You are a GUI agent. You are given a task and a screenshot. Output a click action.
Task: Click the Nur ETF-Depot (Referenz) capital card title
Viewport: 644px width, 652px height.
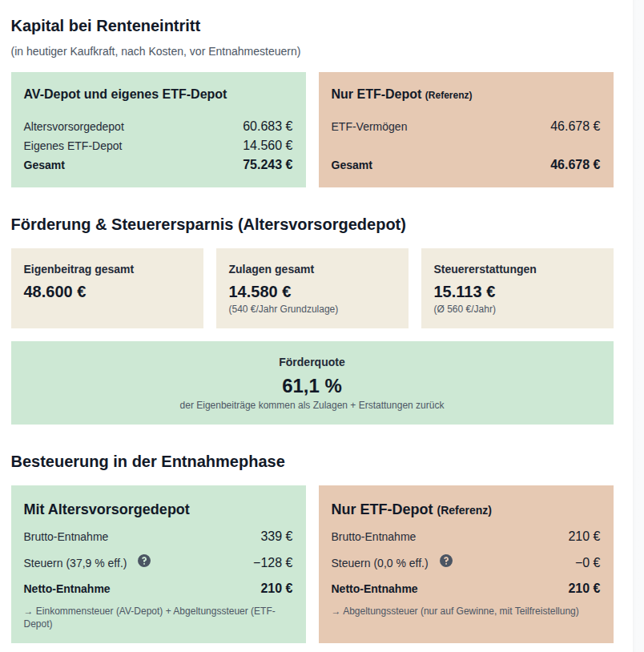[x=401, y=95]
